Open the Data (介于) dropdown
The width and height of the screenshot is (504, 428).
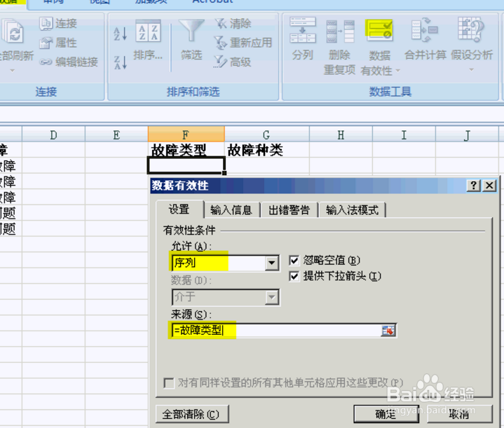pos(271,297)
